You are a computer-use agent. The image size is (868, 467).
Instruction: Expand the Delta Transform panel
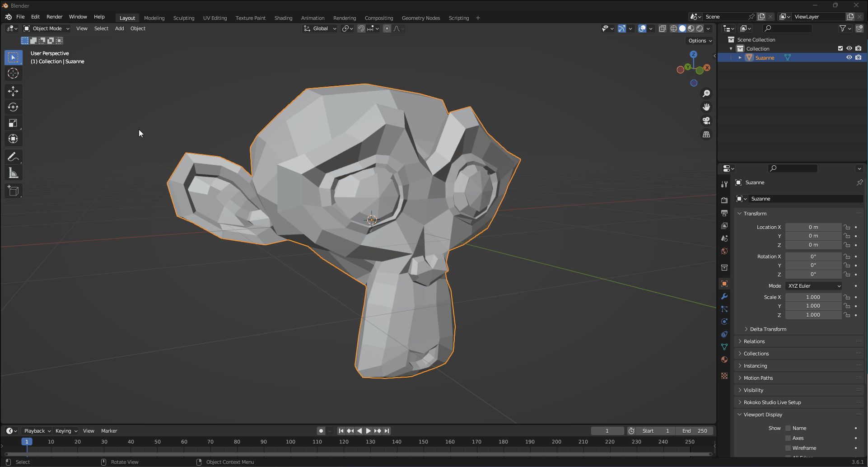point(768,329)
